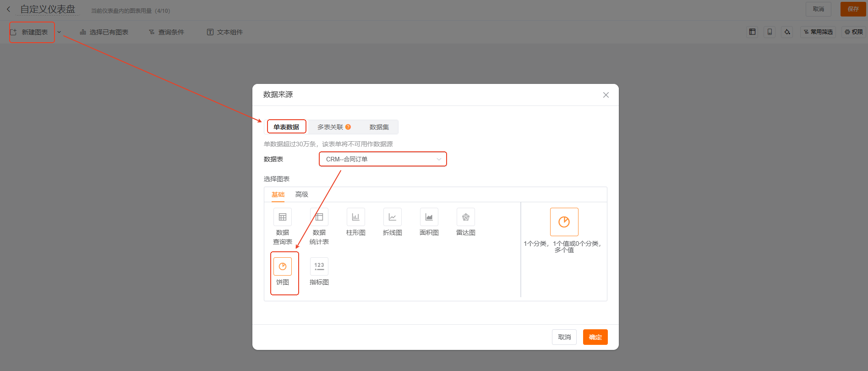Screen dimensions: 868x371
Task: Choose the 雷达图 radar chart icon
Action: click(x=465, y=217)
